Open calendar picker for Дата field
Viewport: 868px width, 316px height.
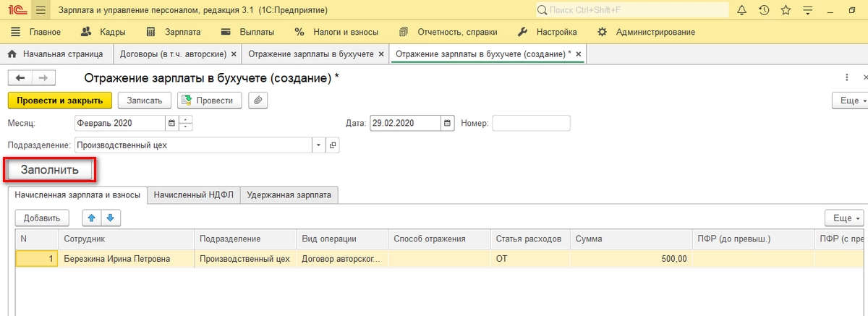(x=448, y=124)
